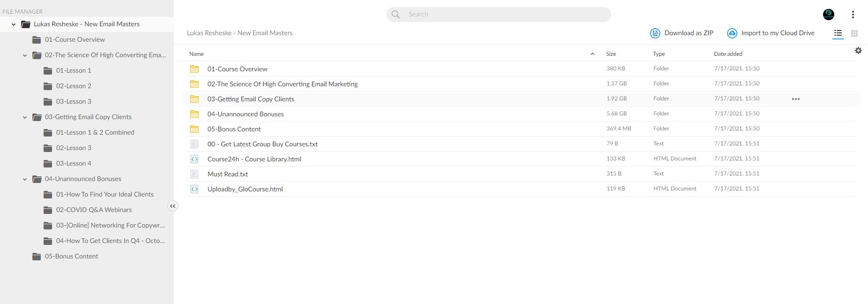Image resolution: width=868 pixels, height=304 pixels.
Task: Click Download as ZIP button
Action: pyautogui.click(x=682, y=33)
